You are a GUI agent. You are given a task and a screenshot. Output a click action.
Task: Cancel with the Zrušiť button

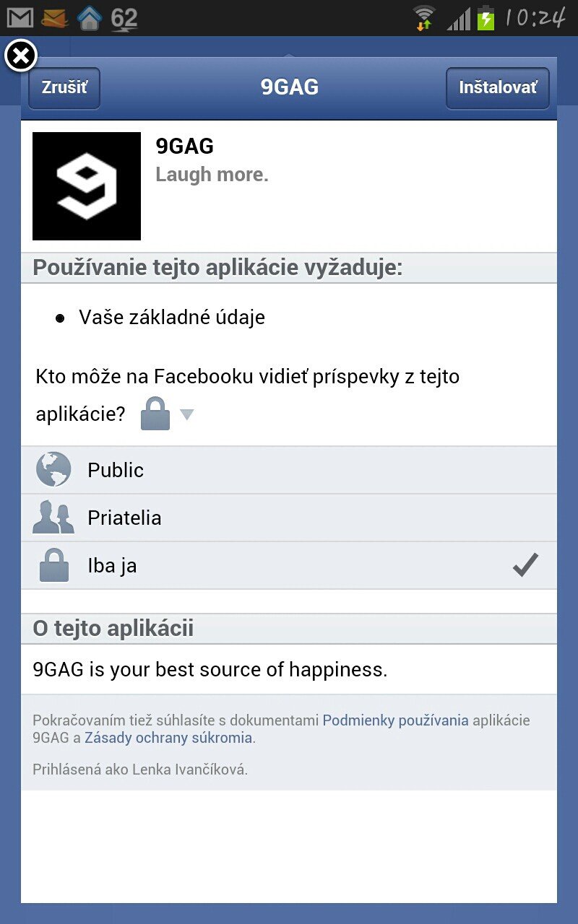(x=64, y=88)
